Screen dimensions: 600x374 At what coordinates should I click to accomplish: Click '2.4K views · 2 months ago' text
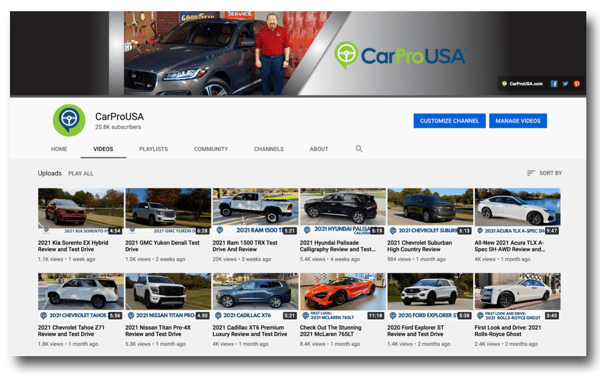506,344
